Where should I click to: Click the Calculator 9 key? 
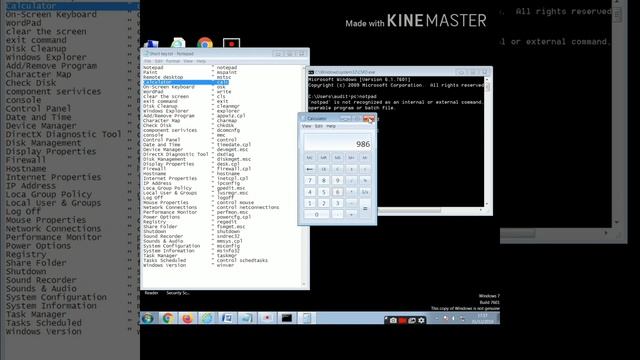tap(337, 180)
